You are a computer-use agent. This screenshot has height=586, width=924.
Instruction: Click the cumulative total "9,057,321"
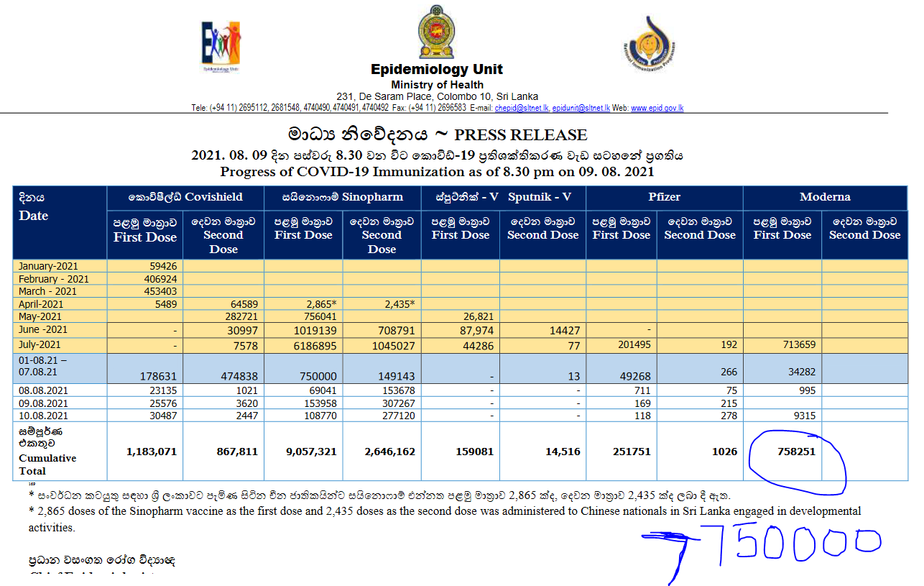click(x=311, y=452)
